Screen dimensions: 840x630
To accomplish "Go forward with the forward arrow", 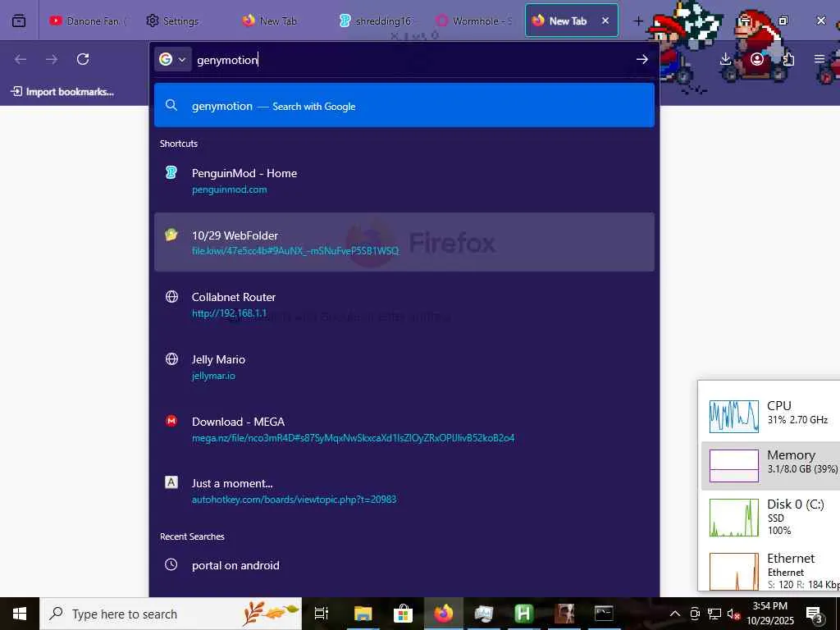I will [52, 59].
